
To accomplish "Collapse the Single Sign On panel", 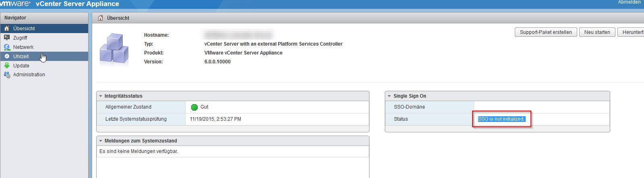I will tap(389, 96).
